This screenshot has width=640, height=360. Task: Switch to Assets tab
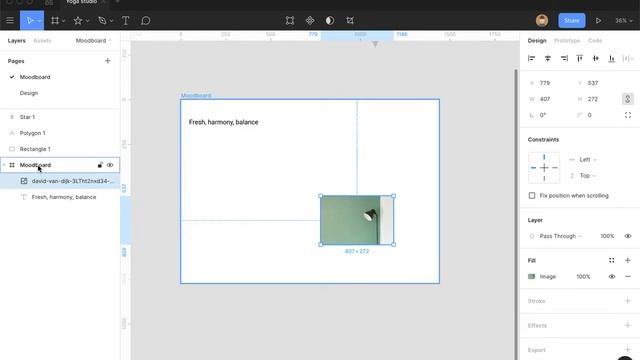coord(42,40)
